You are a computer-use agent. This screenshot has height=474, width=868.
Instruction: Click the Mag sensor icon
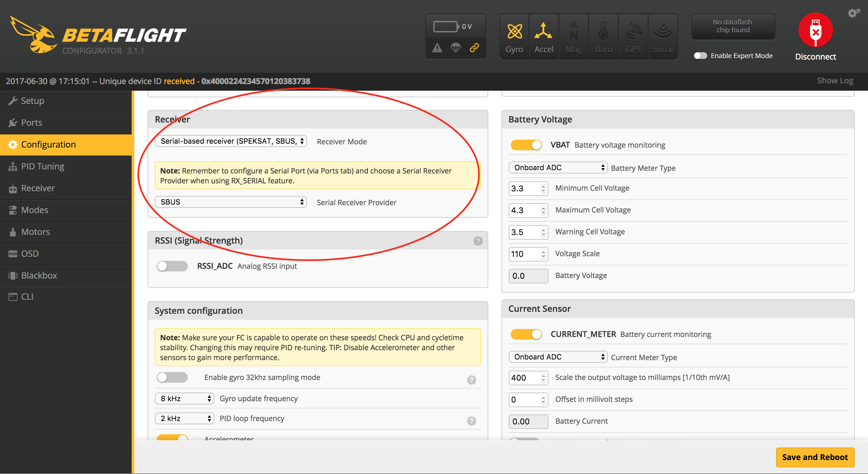[x=574, y=31]
